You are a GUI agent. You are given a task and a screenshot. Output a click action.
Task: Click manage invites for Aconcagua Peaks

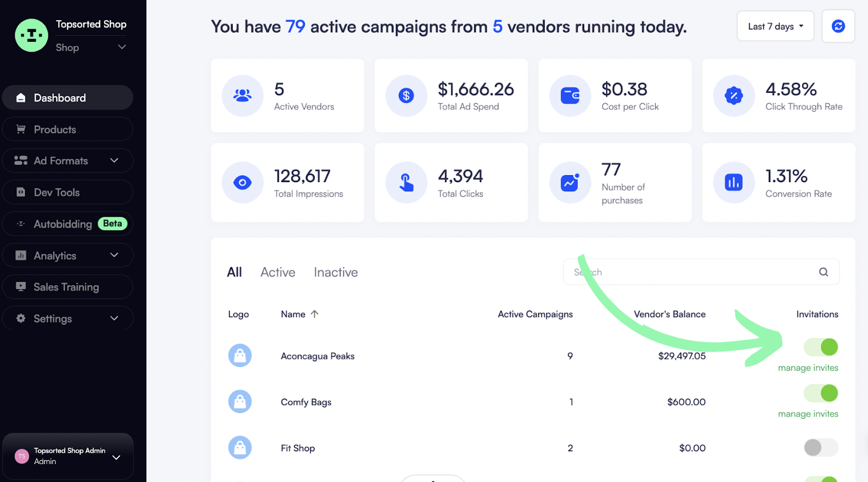808,368
